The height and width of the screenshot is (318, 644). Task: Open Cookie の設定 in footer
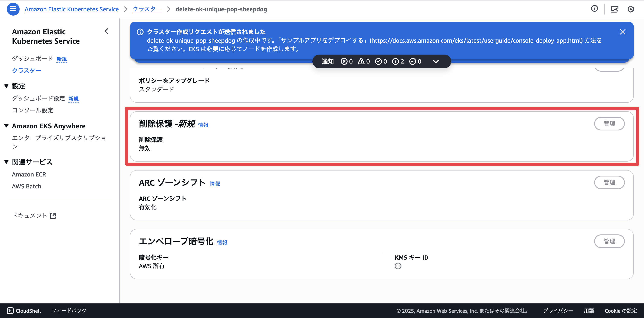pyautogui.click(x=621, y=311)
